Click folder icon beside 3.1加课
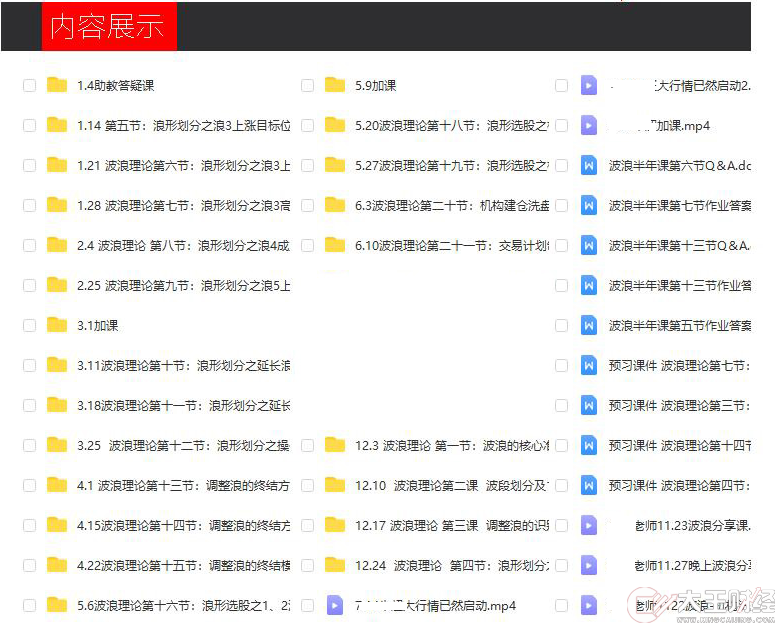 pyautogui.click(x=56, y=325)
